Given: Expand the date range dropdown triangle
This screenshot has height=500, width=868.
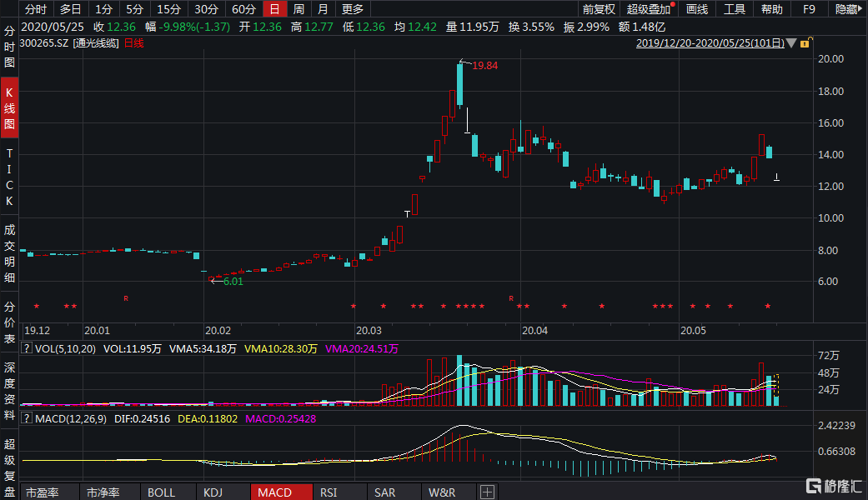Looking at the screenshot, I should tap(791, 43).
